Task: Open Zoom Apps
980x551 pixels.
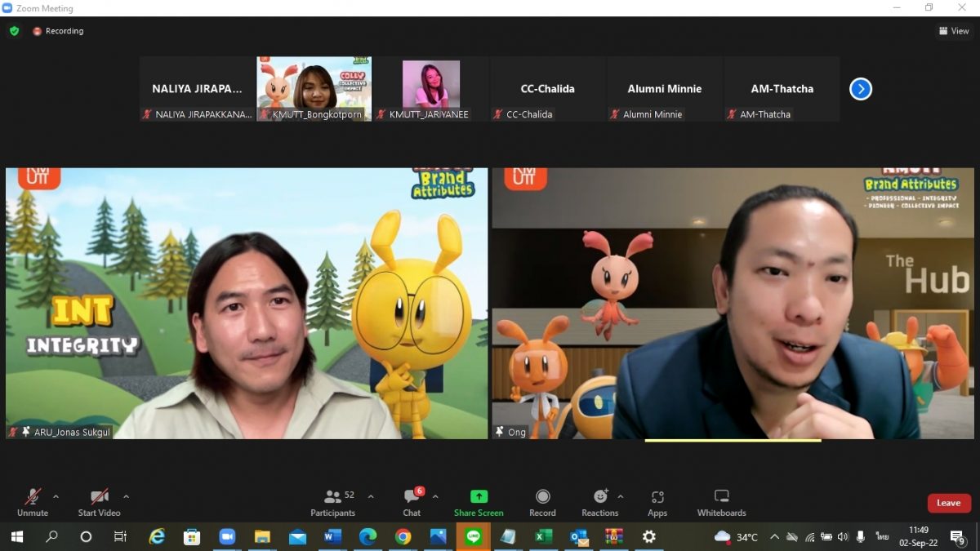Action: click(x=657, y=502)
